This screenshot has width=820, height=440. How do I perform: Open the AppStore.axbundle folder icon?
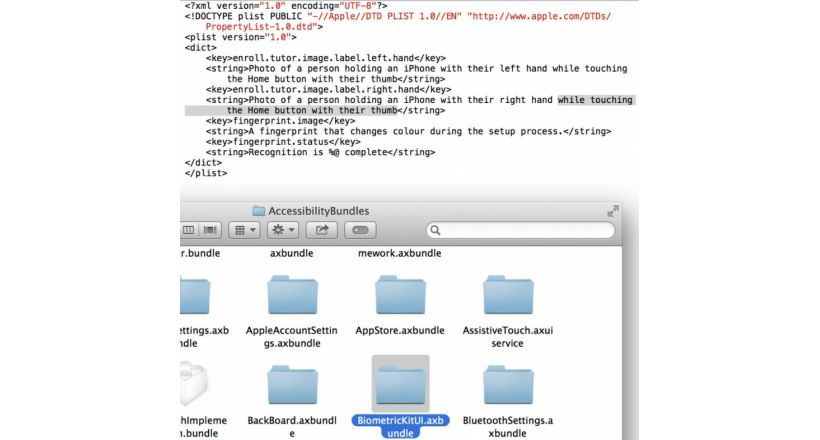401,296
